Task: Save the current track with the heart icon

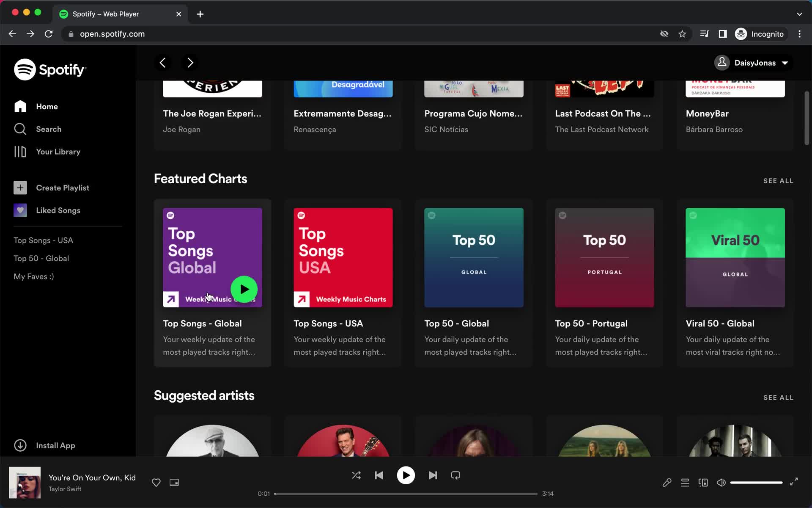Action: point(156,482)
